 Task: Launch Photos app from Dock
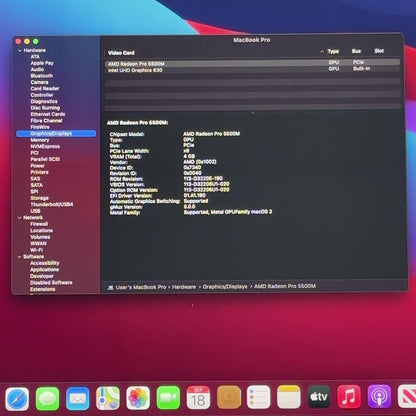pos(138,398)
